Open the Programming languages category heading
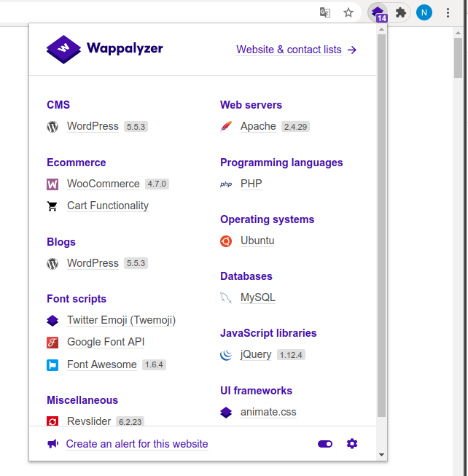The image size is (468, 476). point(281,163)
